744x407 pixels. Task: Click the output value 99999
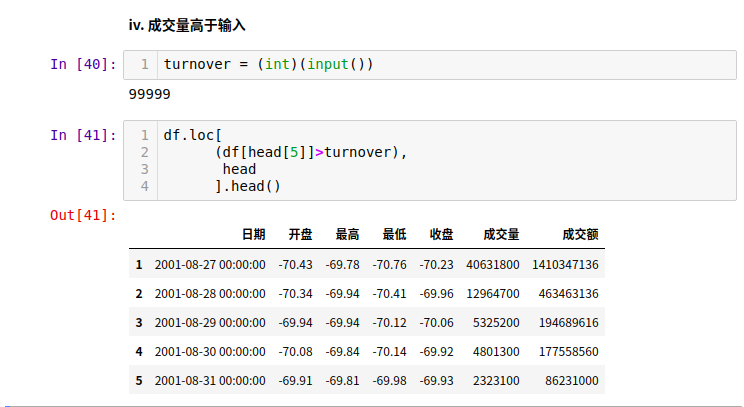point(149,94)
